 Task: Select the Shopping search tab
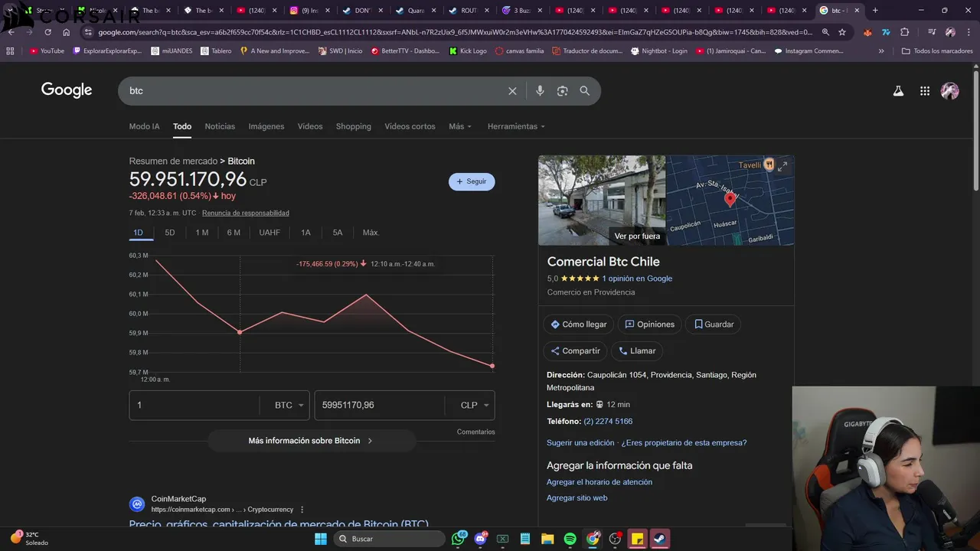click(x=354, y=126)
